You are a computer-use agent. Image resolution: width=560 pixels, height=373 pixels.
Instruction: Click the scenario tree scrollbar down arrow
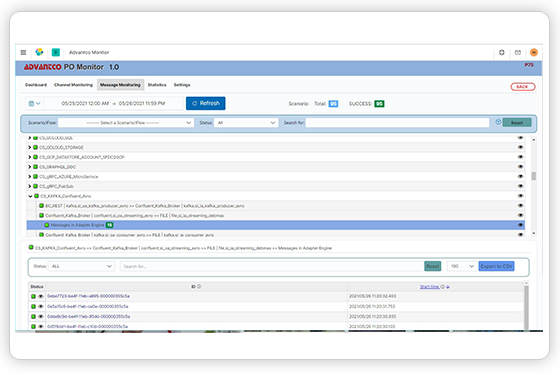[534, 233]
